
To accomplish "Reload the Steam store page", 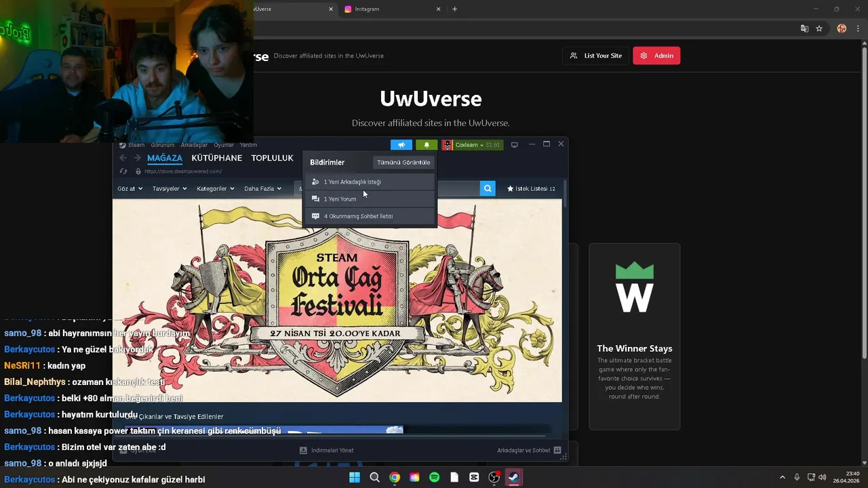I will [x=123, y=171].
